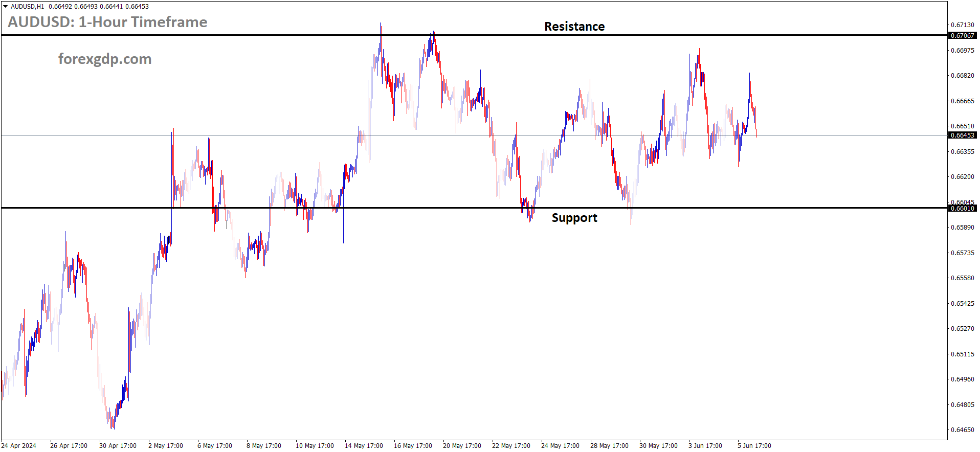980x452 pixels.
Task: Click the 0.66010 support price tag
Action: click(962, 208)
